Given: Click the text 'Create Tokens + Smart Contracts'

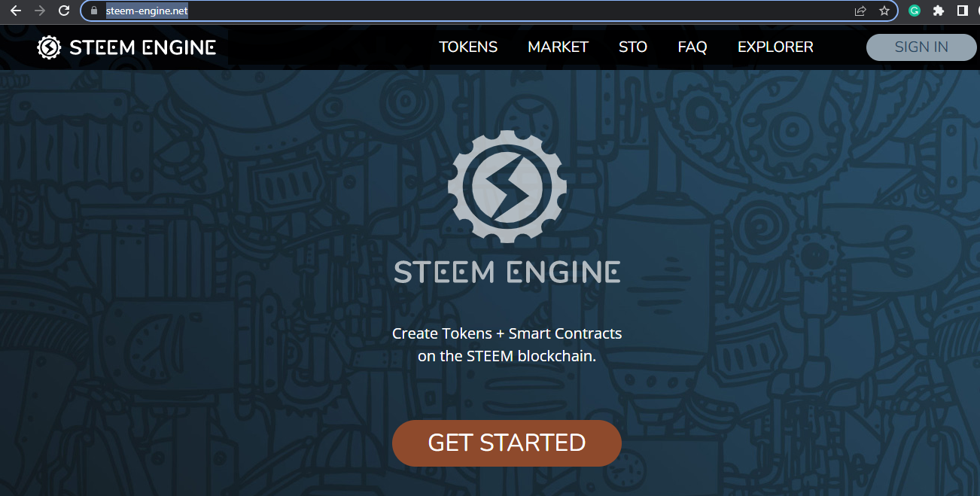Looking at the screenshot, I should (507, 333).
